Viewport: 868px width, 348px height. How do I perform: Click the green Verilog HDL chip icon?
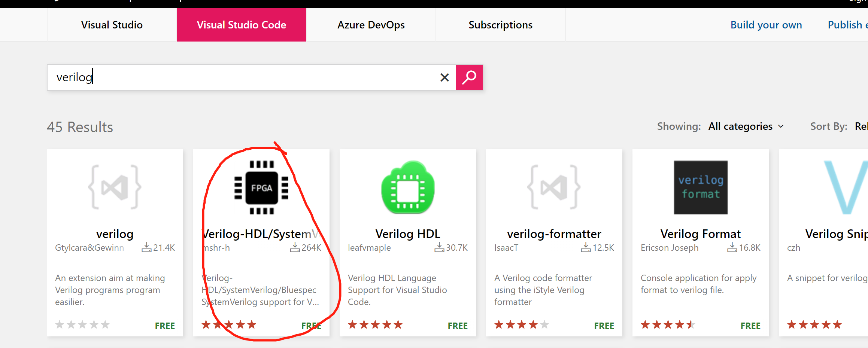(407, 187)
